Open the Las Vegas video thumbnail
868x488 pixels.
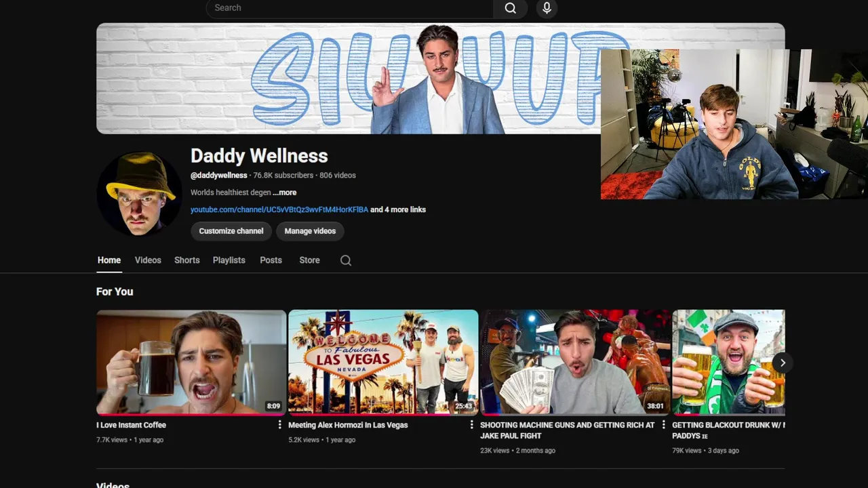pos(383,362)
